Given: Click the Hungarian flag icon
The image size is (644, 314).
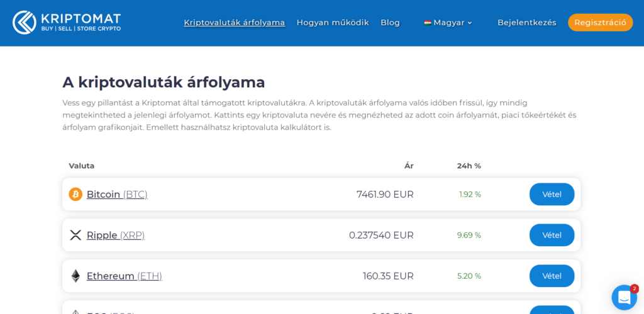Looking at the screenshot, I should [x=428, y=23].
